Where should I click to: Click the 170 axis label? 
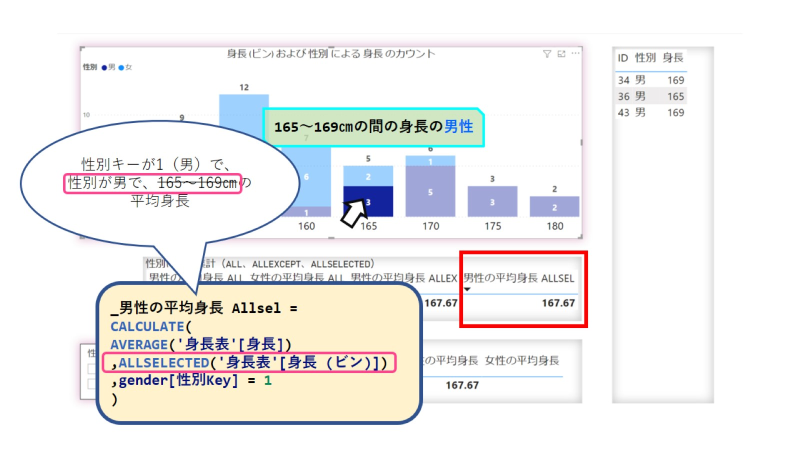431,226
